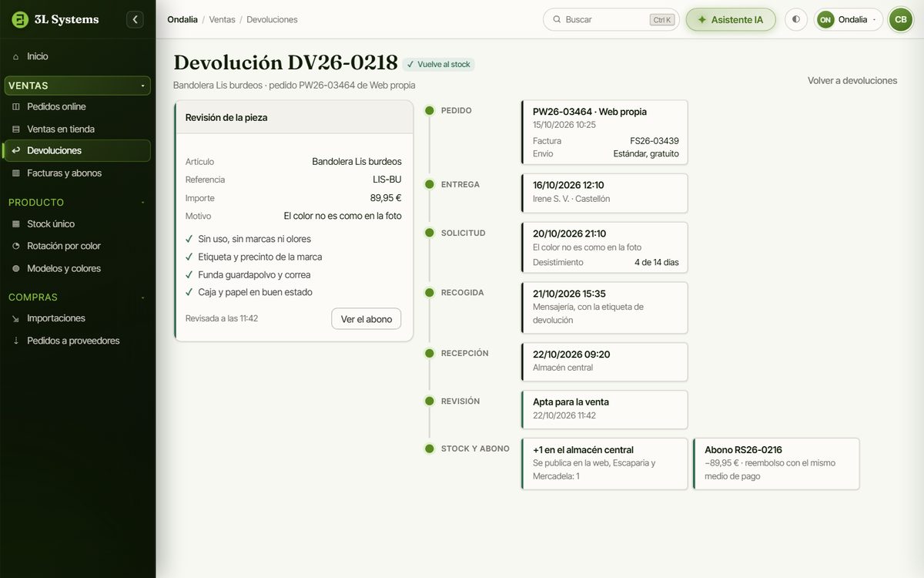Image resolution: width=924 pixels, height=578 pixels.
Task: Open Ventas en tienda in the sidebar
Action: click(77, 129)
